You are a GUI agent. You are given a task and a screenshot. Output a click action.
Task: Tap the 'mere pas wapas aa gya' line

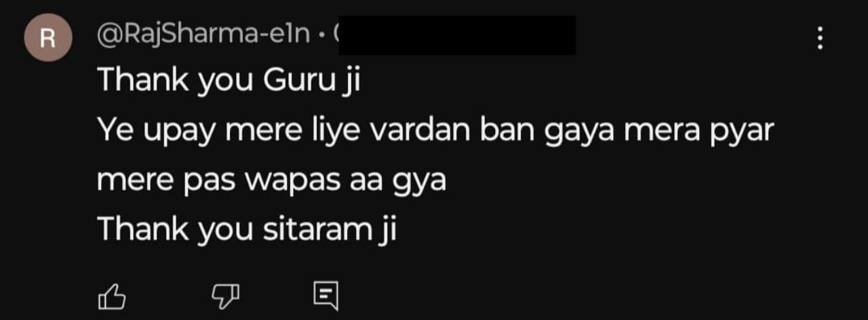272,181
